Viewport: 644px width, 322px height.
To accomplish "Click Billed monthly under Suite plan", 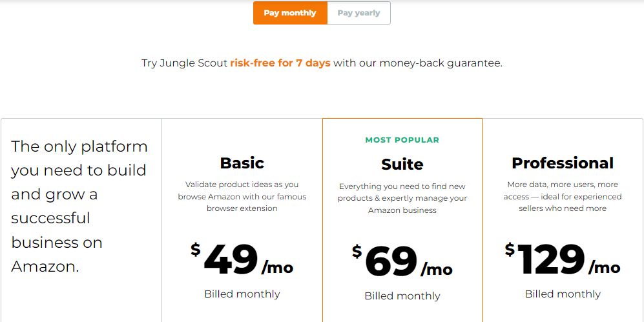I will (x=402, y=296).
